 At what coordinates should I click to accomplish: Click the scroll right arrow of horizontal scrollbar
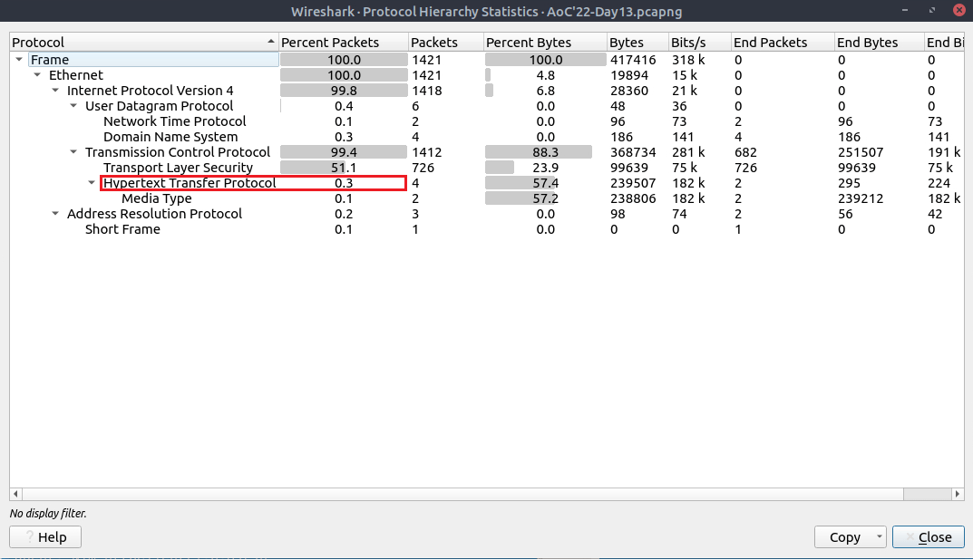pyautogui.click(x=958, y=494)
